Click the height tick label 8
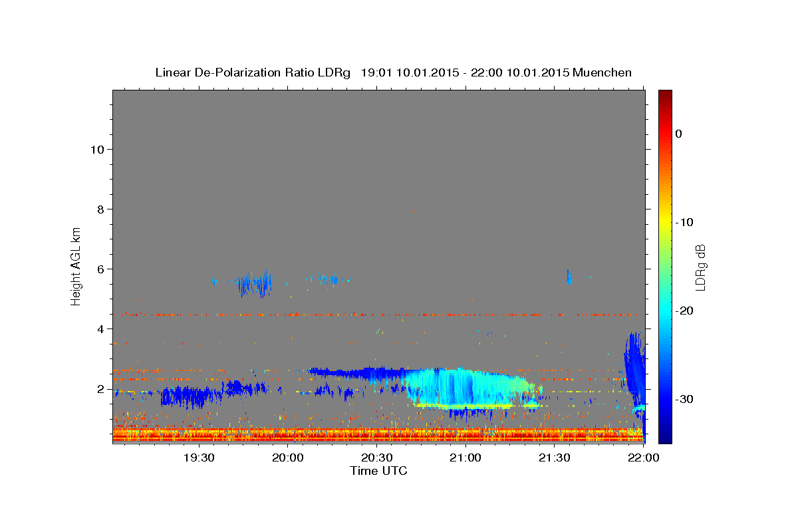The width and height of the screenshot is (798, 532). pyautogui.click(x=100, y=209)
